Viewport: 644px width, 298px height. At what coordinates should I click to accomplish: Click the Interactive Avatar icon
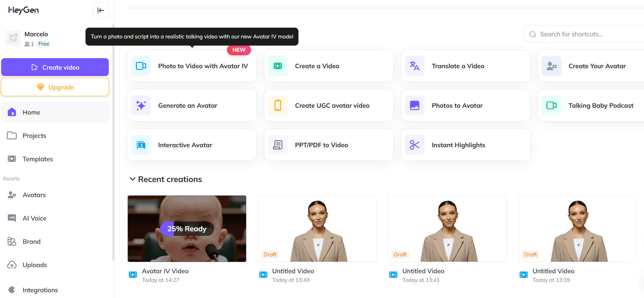(141, 145)
